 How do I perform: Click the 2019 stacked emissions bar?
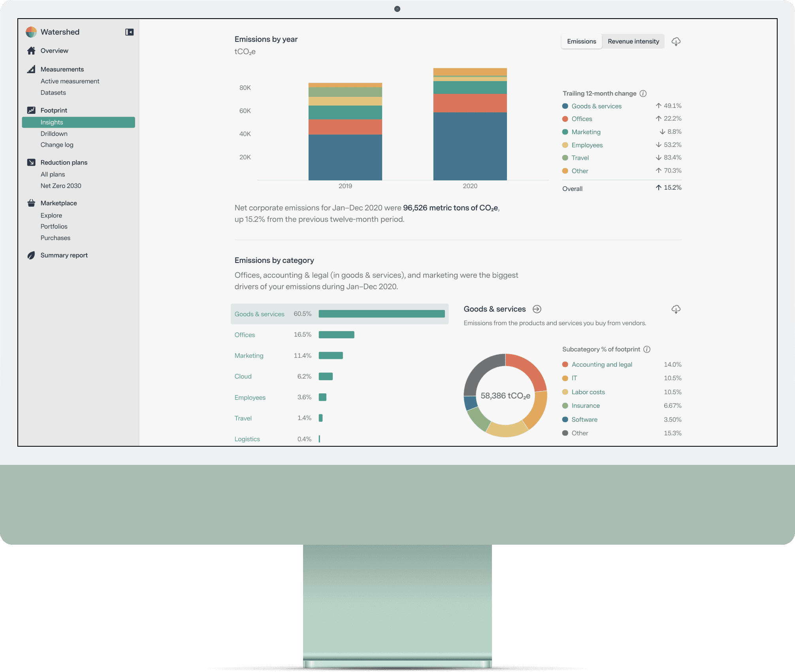coord(345,132)
